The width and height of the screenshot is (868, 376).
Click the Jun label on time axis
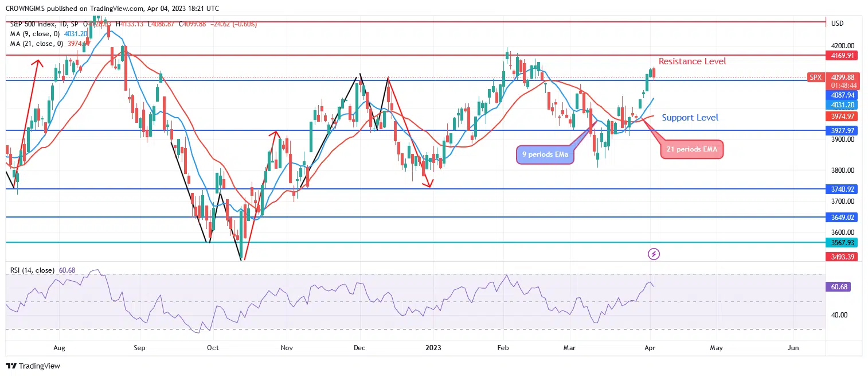pyautogui.click(x=793, y=348)
